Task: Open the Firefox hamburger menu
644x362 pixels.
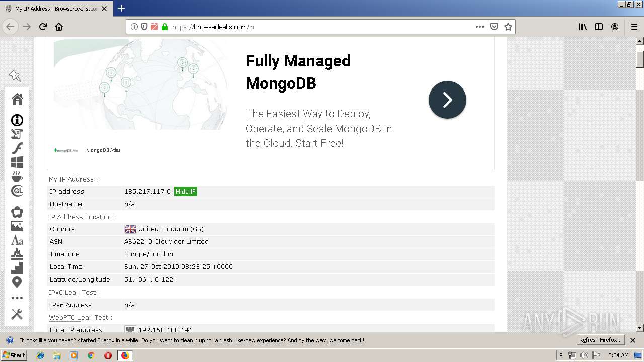Action: pos(634,27)
